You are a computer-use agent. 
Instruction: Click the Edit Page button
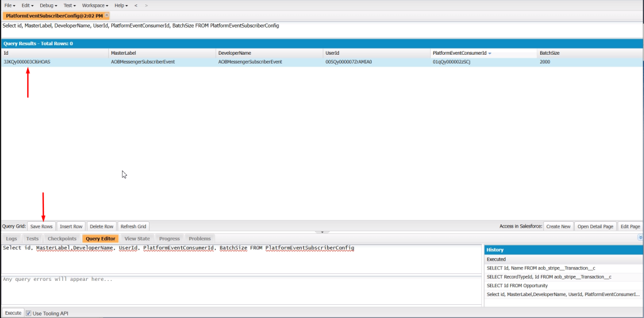click(x=630, y=226)
